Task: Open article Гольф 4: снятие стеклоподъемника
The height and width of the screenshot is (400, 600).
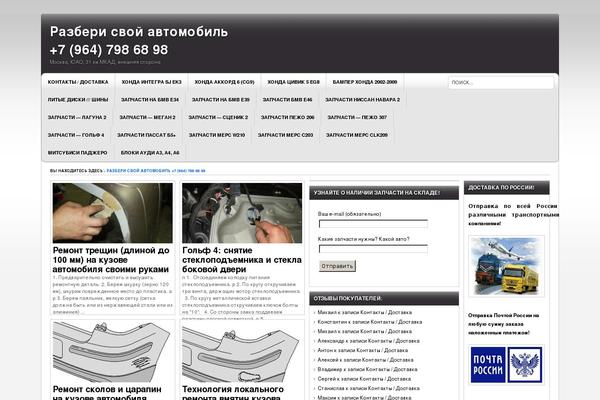Action: (242, 260)
